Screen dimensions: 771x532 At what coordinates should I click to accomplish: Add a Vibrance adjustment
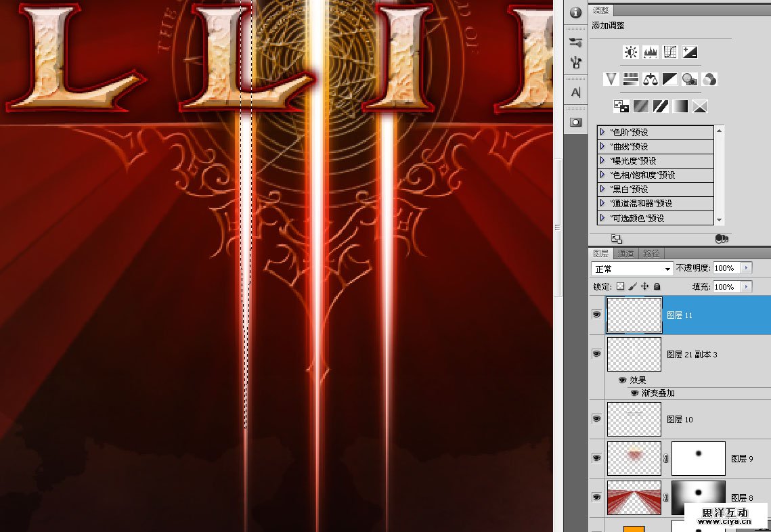(611, 79)
